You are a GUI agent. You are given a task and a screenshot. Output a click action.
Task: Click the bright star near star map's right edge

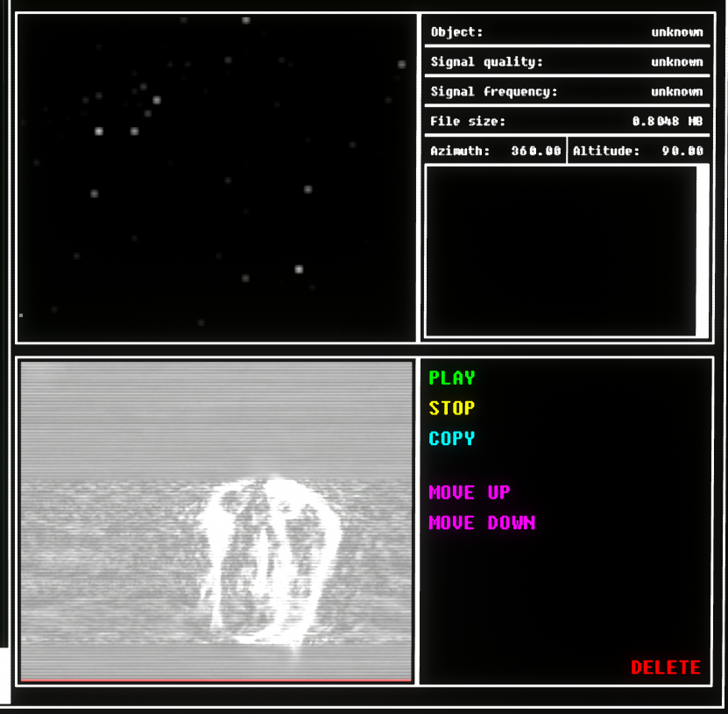(401, 64)
